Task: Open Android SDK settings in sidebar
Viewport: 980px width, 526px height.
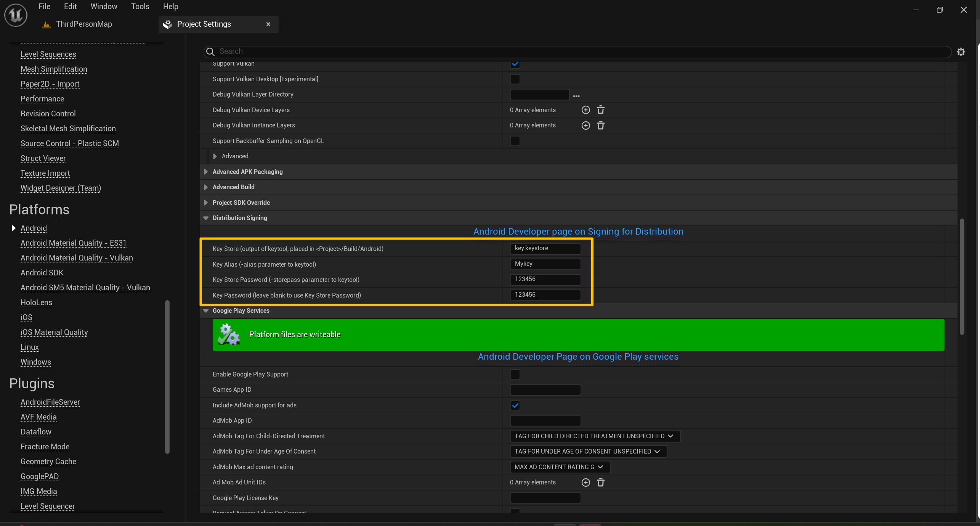Action: (x=42, y=273)
